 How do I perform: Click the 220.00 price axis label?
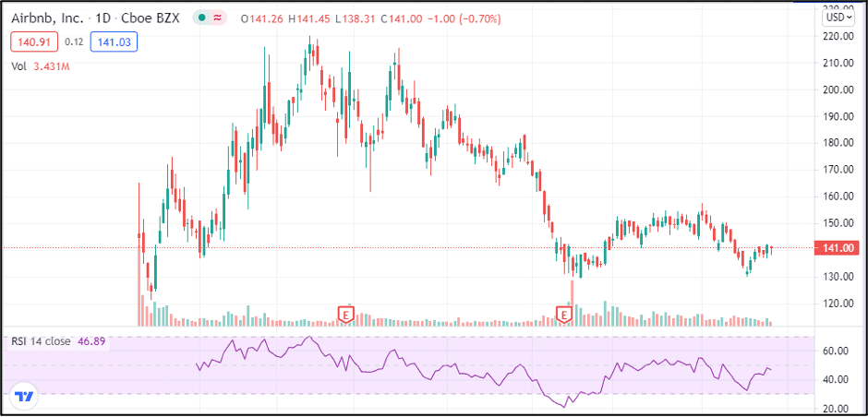point(838,36)
